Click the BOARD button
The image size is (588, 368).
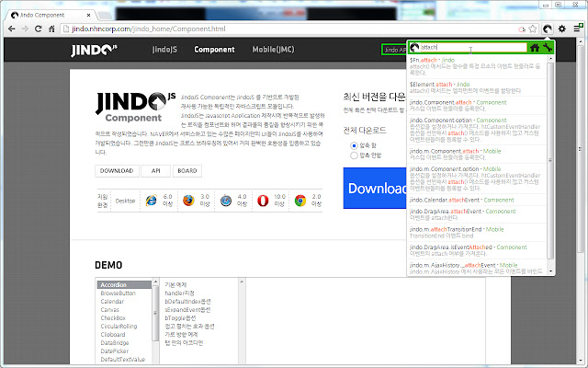coord(187,171)
